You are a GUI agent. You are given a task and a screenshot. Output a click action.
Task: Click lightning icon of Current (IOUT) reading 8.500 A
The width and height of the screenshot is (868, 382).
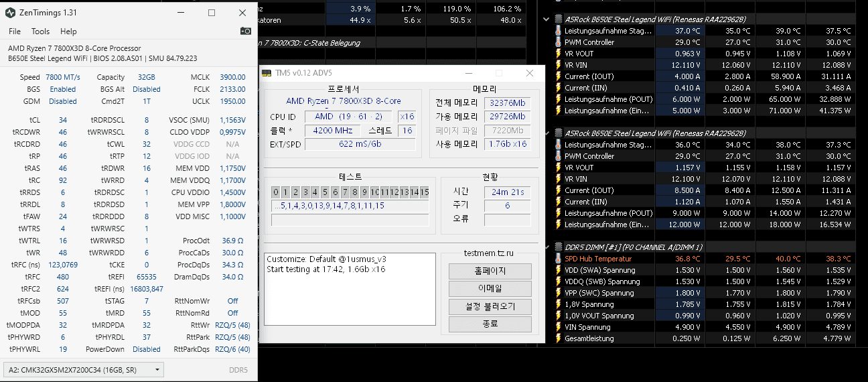559,190
